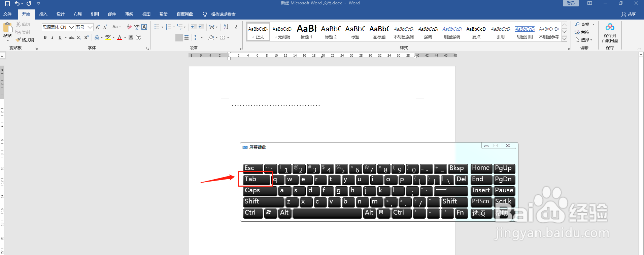Toggle Bold formatting
Viewport: 644px width, 255px height.
tap(45, 37)
